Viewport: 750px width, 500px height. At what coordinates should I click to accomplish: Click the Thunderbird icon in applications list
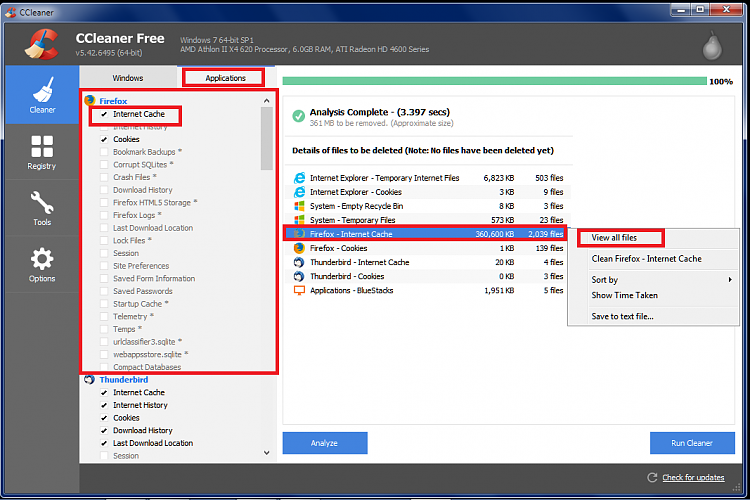[89, 379]
